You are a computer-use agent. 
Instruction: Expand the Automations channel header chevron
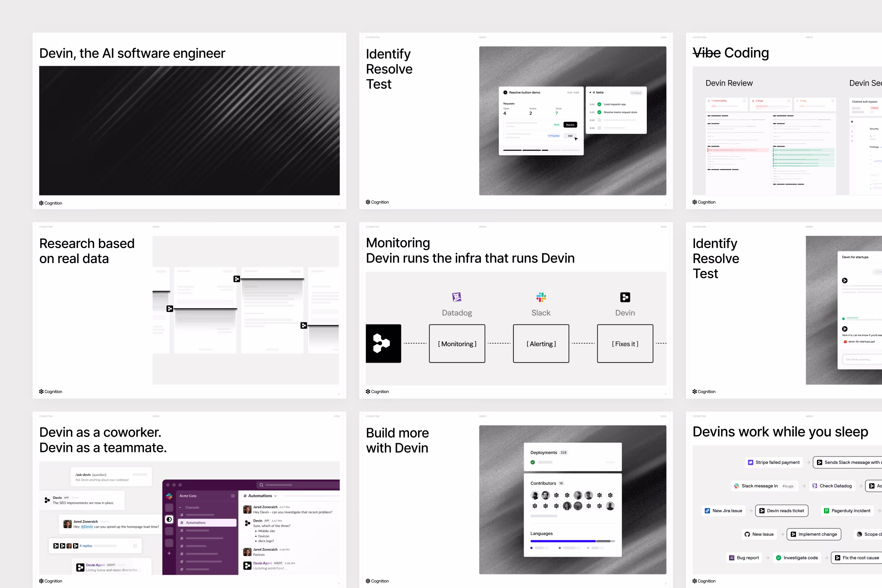276,496
